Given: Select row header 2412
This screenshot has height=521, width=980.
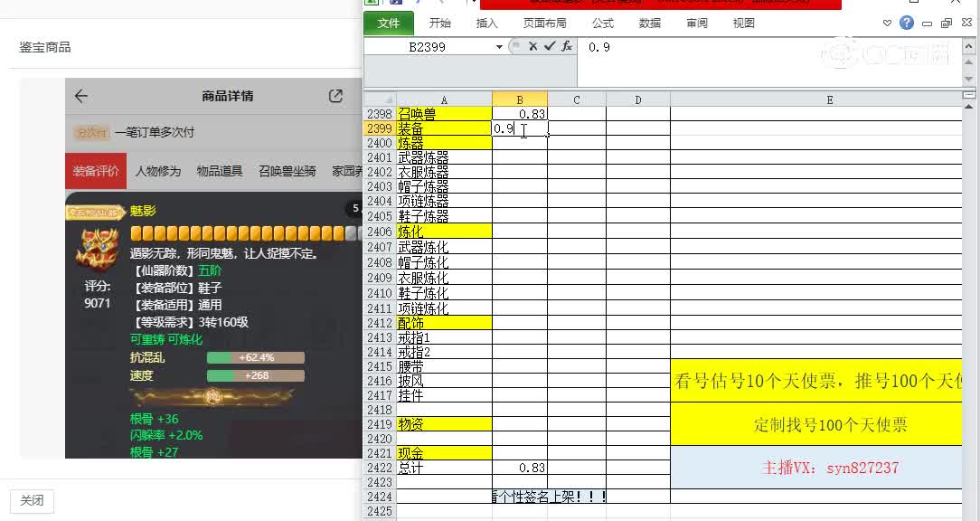Looking at the screenshot, I should pos(380,323).
